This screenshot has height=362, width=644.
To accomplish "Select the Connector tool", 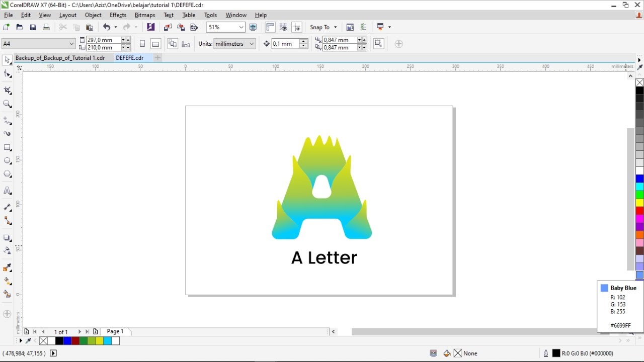I will tap(7, 220).
